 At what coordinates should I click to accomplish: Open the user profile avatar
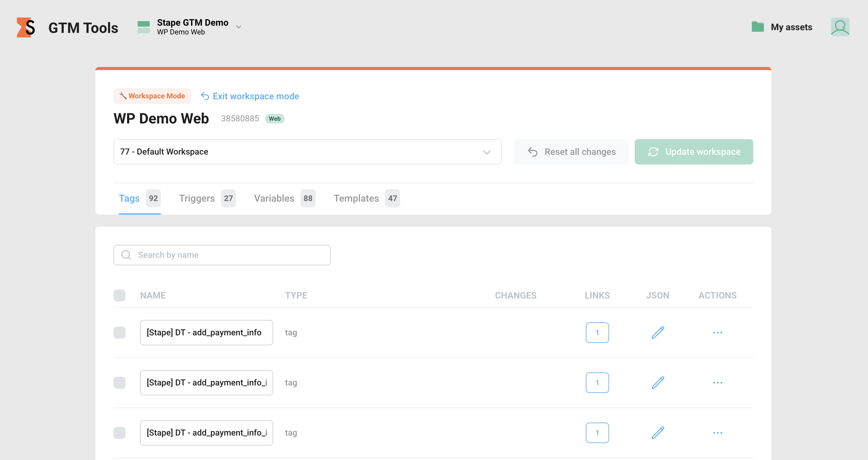click(840, 27)
